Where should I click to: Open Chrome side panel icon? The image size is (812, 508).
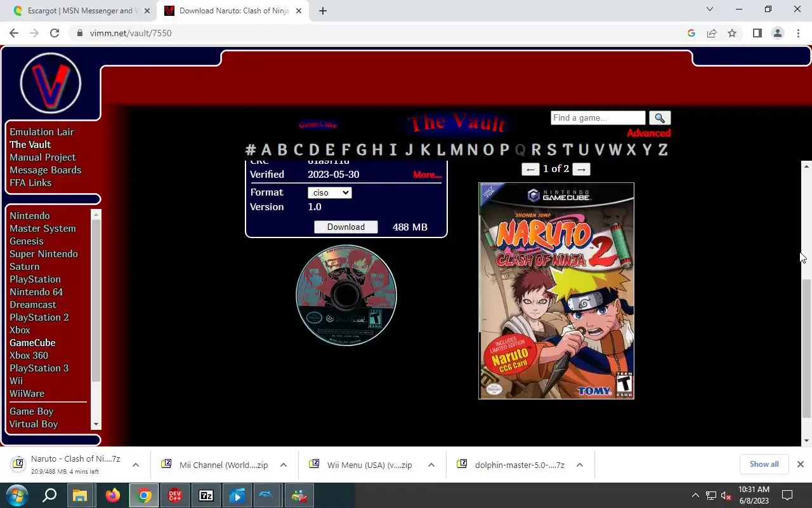coord(757,33)
